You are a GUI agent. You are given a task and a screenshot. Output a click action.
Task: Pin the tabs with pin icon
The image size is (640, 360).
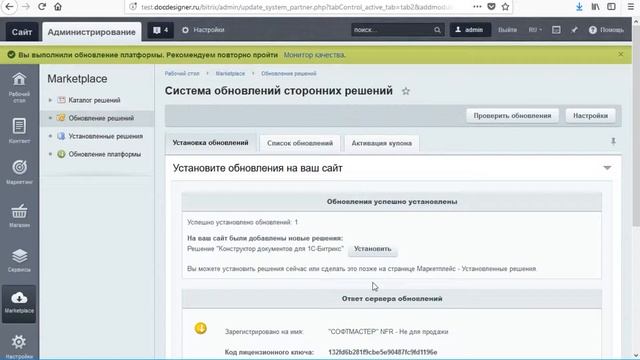[x=613, y=141]
